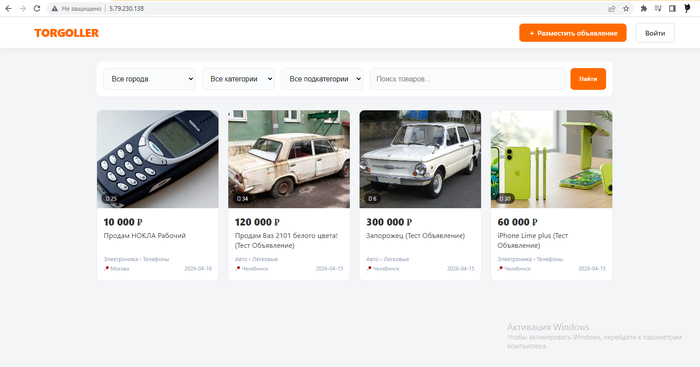Viewport: 700px width, 367px height.
Task: Open listing Продам НОКЛА Рабочий
Action: 145,236
